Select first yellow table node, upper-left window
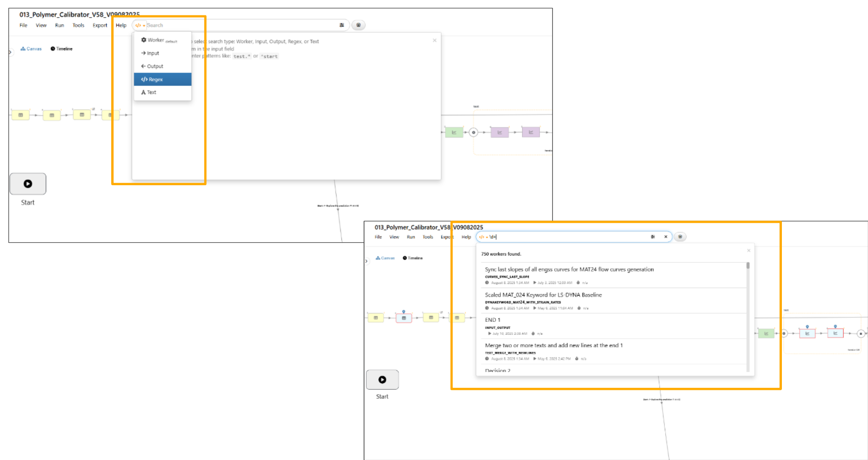Screen dimensions: 868x460 [x=20, y=115]
